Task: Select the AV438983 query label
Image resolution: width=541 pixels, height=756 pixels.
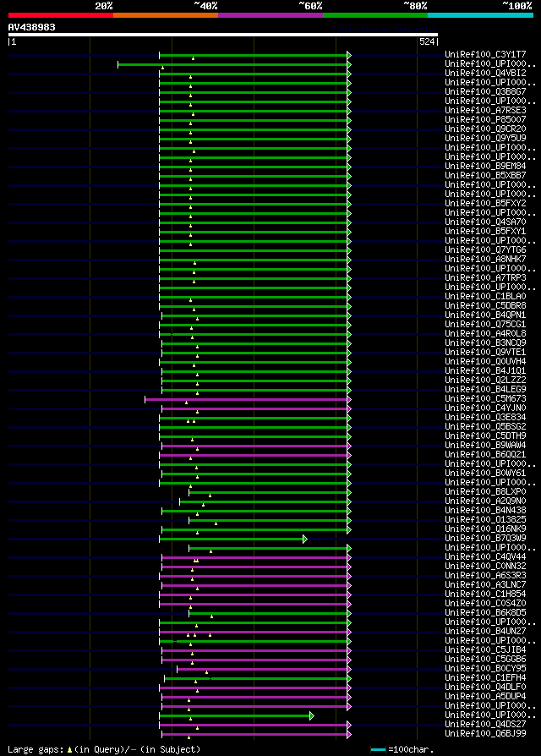Action: (32, 27)
